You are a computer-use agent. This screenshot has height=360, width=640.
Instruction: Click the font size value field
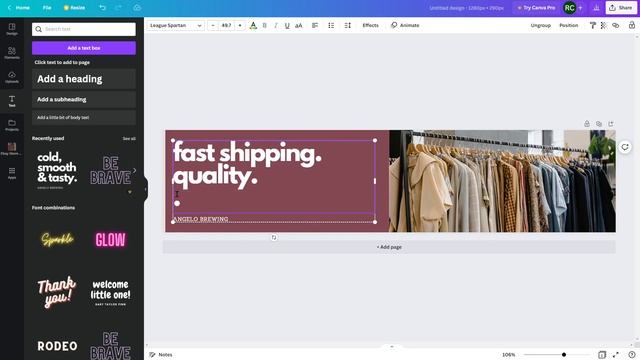point(226,25)
